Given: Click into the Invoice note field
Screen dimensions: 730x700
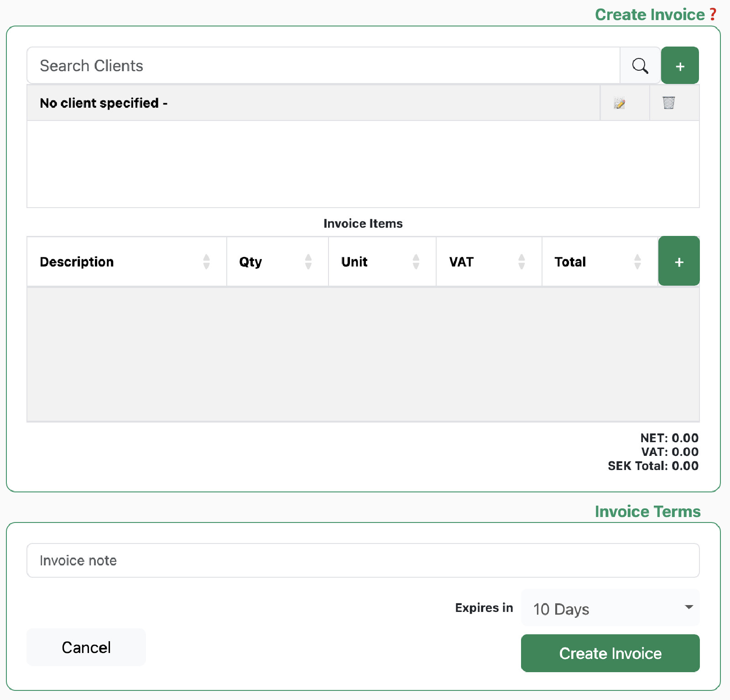Looking at the screenshot, I should click(363, 560).
